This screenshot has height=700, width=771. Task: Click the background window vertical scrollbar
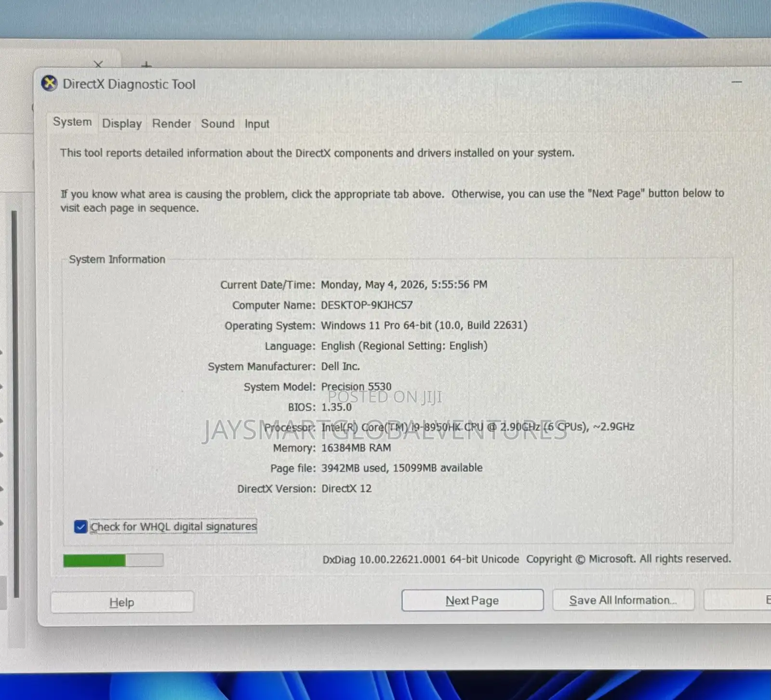click(x=14, y=404)
